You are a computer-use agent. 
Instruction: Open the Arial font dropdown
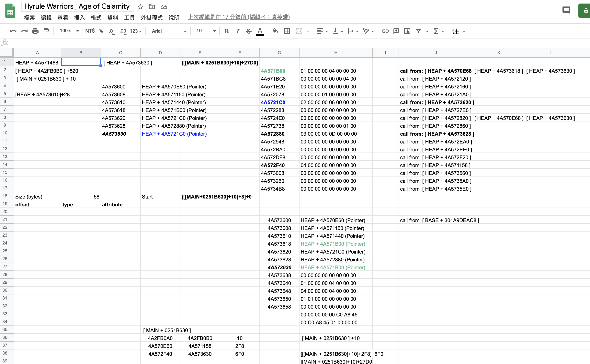[169, 31]
